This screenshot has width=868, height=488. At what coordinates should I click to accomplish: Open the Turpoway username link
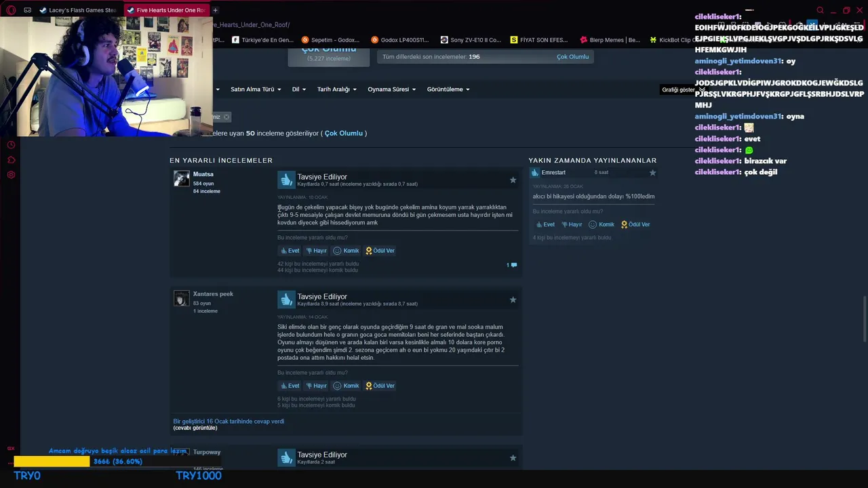[x=207, y=452]
